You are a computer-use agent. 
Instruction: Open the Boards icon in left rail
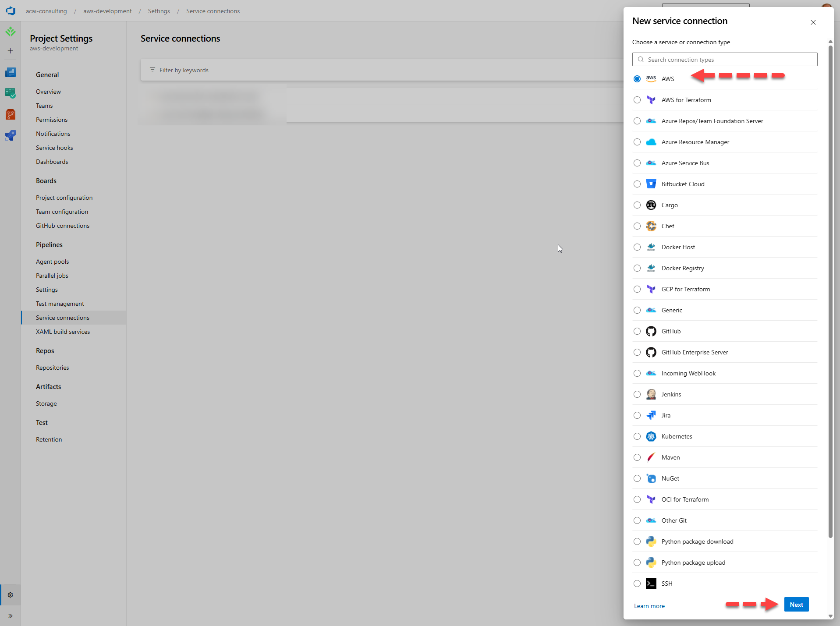click(x=11, y=72)
